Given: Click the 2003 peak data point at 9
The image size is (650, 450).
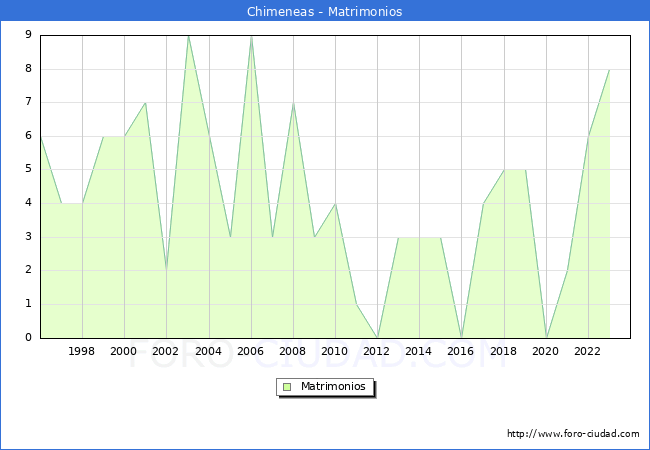Looking at the screenshot, I should click(x=188, y=36).
